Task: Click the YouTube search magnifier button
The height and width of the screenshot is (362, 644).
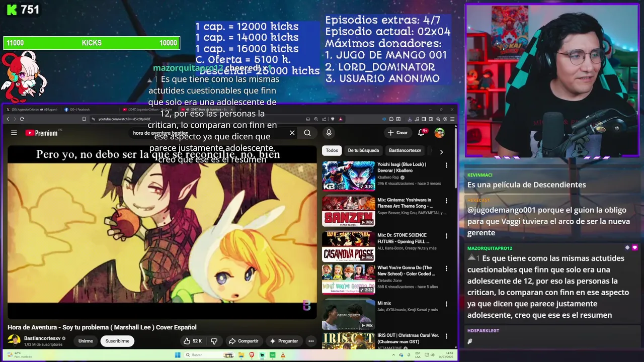Action: 307,133
